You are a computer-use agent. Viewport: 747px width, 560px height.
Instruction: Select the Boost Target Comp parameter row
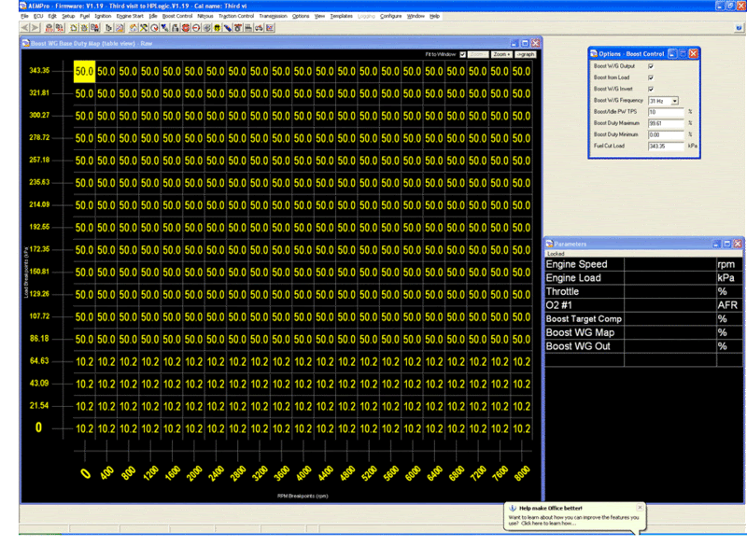pos(643,319)
